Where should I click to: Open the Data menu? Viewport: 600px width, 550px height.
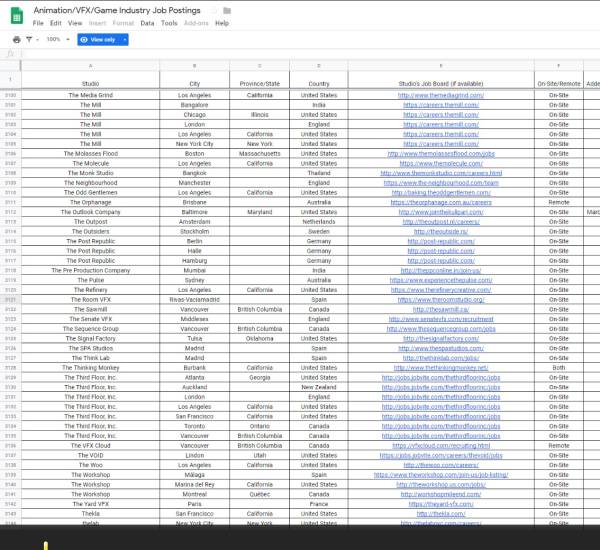(147, 23)
